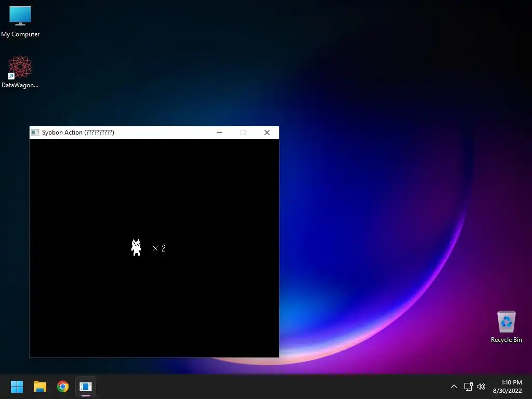Viewport: 532px width, 399px height.
Task: Open the clock and date panel
Action: (507, 387)
